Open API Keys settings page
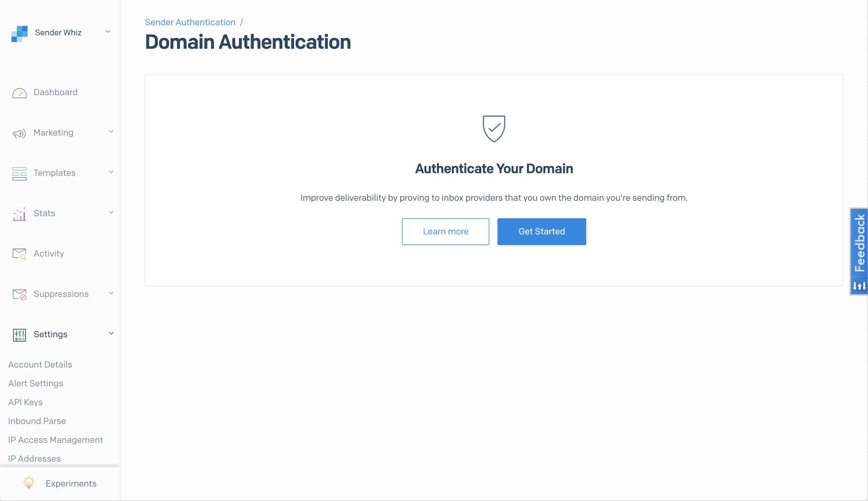 coord(26,402)
